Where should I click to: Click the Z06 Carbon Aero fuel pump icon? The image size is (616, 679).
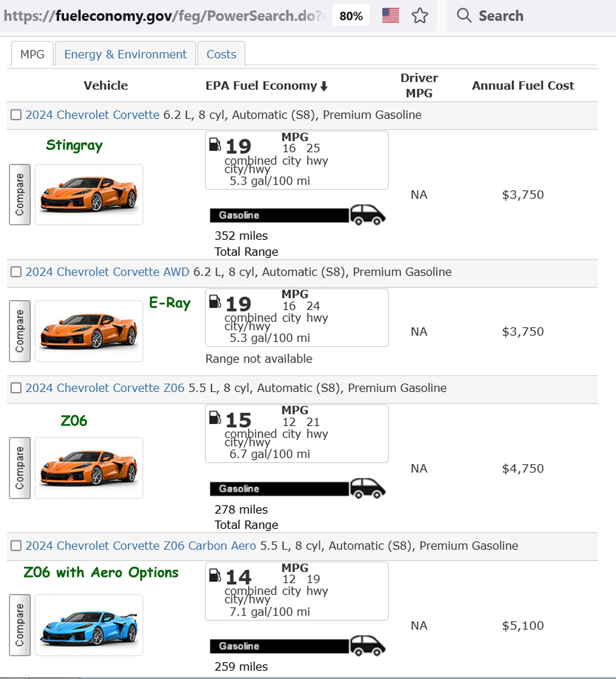(x=215, y=575)
